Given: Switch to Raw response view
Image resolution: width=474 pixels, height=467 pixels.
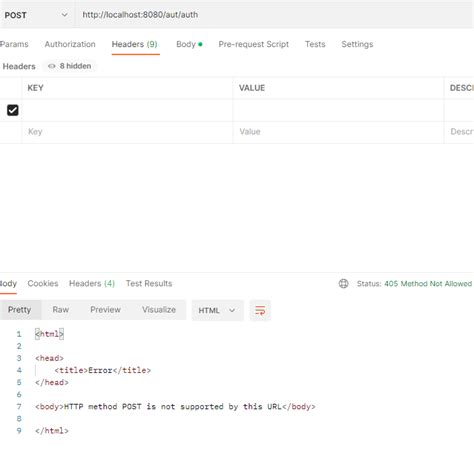Looking at the screenshot, I should [x=61, y=310].
